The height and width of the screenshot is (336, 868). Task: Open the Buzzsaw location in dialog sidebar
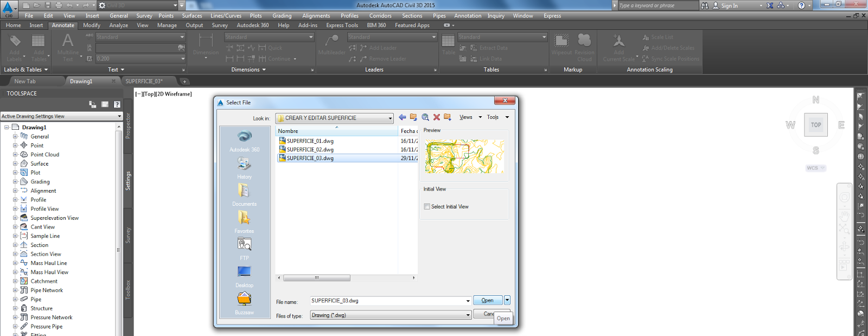click(x=244, y=303)
